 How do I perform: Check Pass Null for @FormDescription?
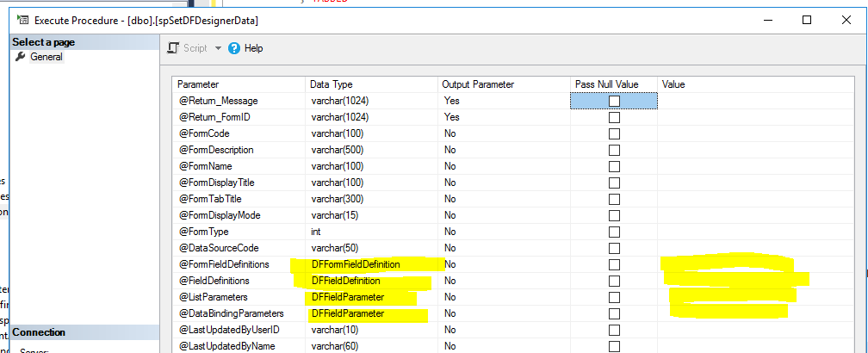click(x=614, y=150)
